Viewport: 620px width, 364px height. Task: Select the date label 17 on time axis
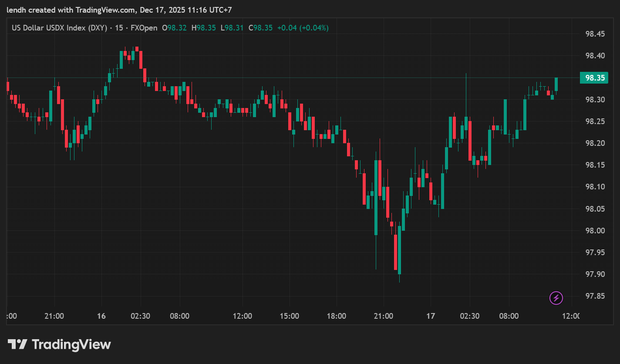(x=430, y=316)
